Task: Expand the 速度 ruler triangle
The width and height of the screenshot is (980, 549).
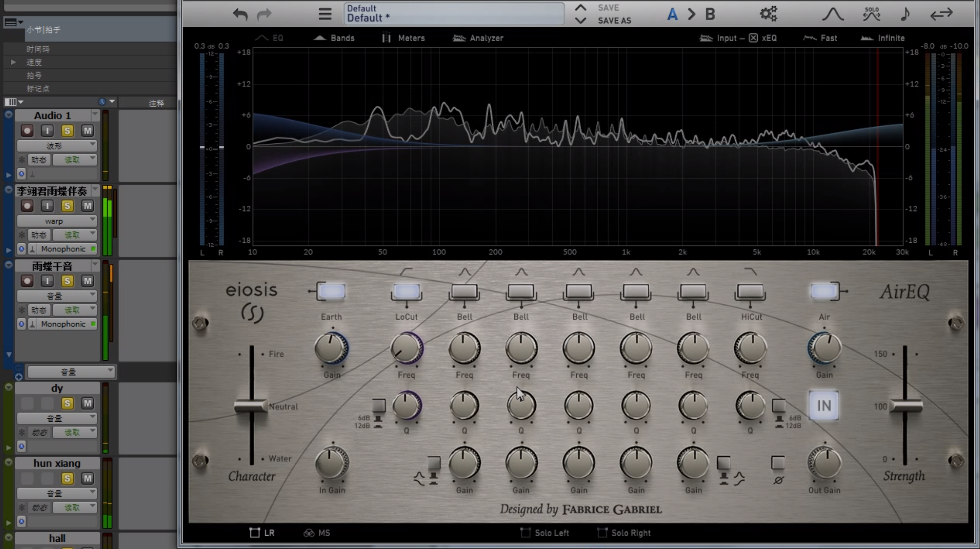Action: coord(13,62)
